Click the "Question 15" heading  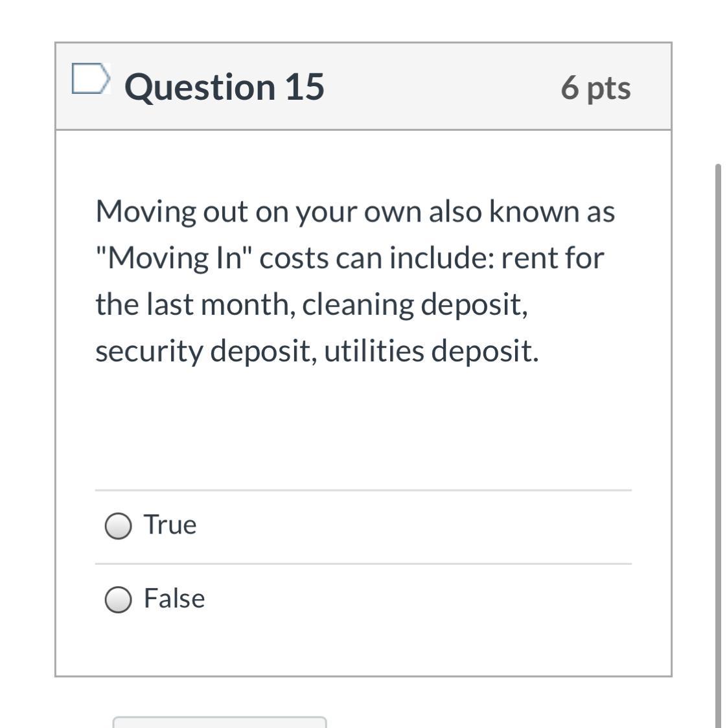[x=224, y=87]
